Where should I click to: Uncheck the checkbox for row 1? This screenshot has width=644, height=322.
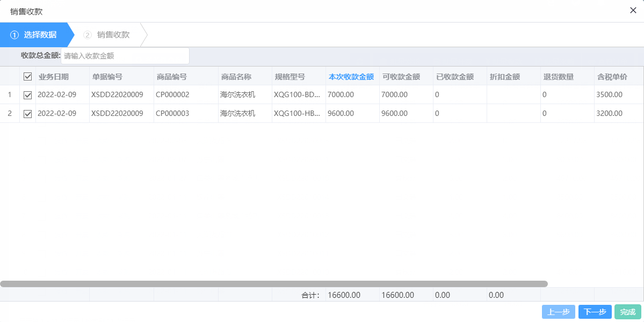pyautogui.click(x=27, y=94)
